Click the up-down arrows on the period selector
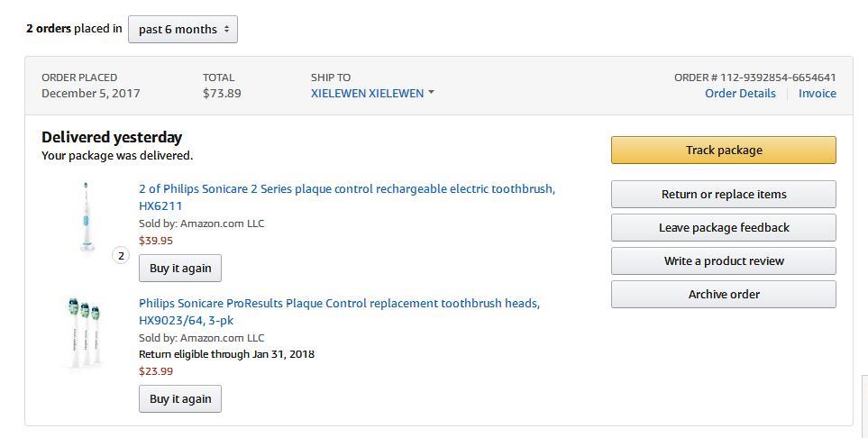Screen dimensions: 868x438 (x=226, y=29)
